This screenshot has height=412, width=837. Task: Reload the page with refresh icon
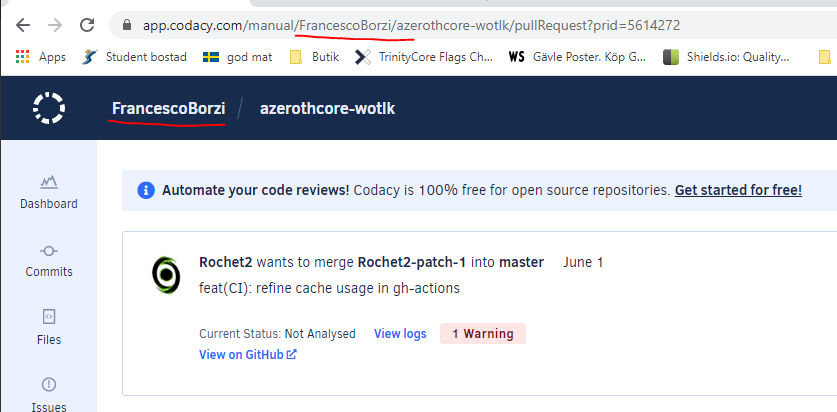[86, 25]
